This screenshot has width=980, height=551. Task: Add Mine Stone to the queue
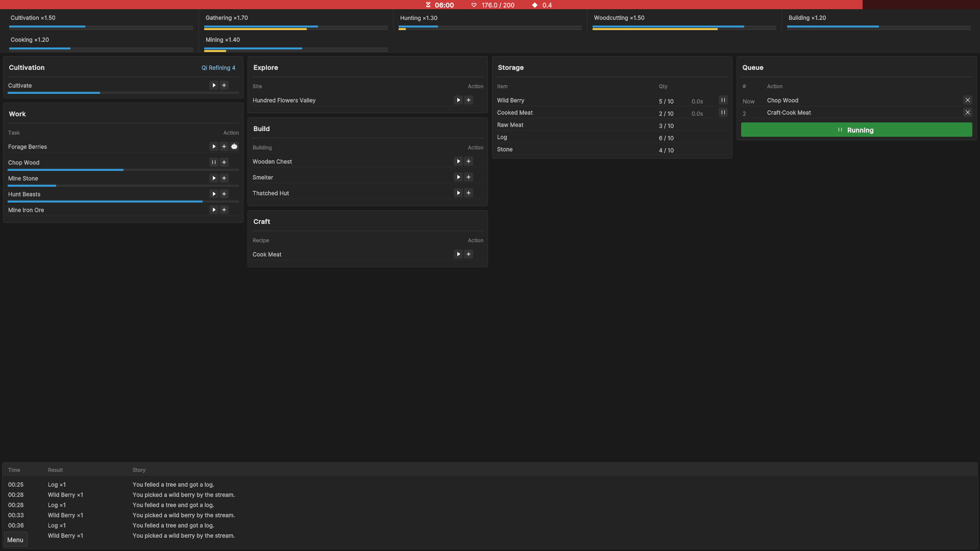click(224, 178)
